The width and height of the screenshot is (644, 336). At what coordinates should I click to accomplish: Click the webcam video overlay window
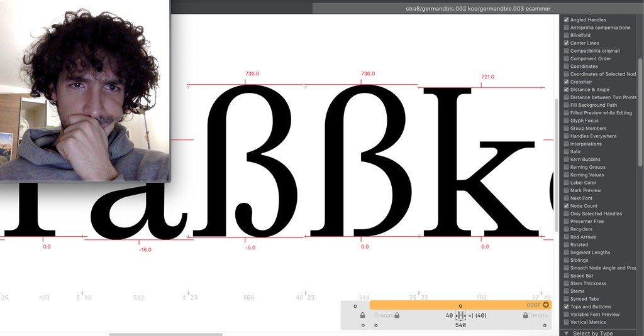coord(85,91)
